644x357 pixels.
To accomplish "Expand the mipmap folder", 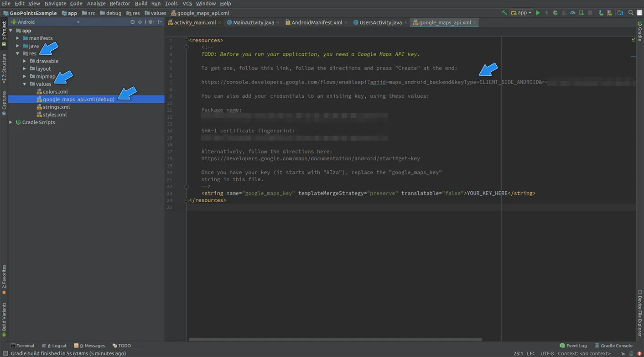I will pyautogui.click(x=25, y=76).
